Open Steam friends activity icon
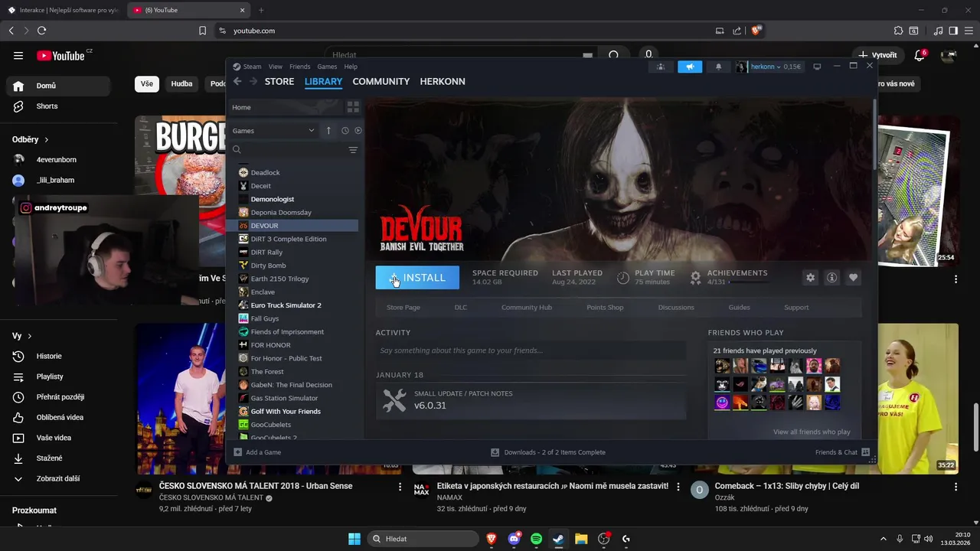This screenshot has width=980, height=551. tap(661, 67)
